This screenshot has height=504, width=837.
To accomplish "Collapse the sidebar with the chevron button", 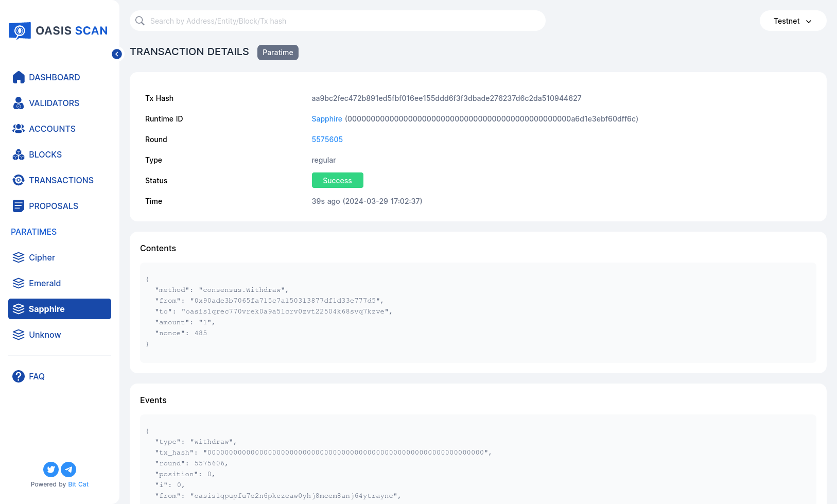I will (x=117, y=54).
